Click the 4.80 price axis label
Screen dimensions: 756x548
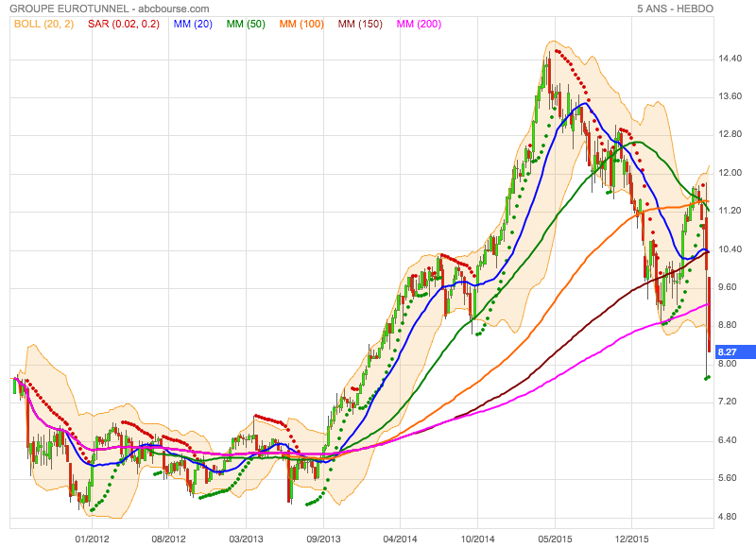728,517
